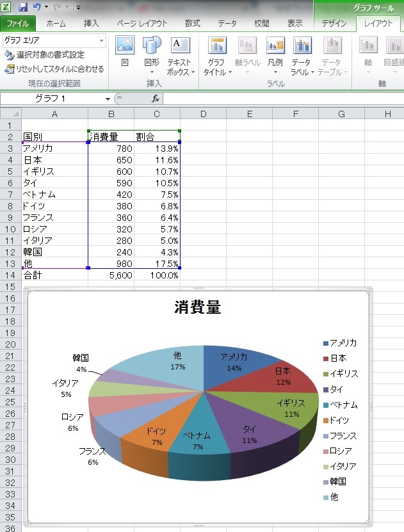Screen dimensions: 404x532
Task: Open the 軸ラベル axis label options
Action: tap(248, 55)
